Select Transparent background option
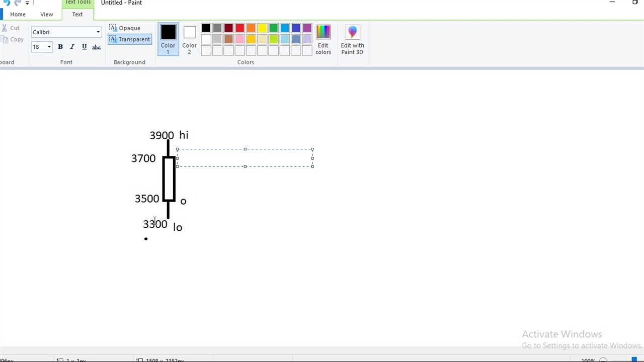644x362 pixels. [129, 39]
